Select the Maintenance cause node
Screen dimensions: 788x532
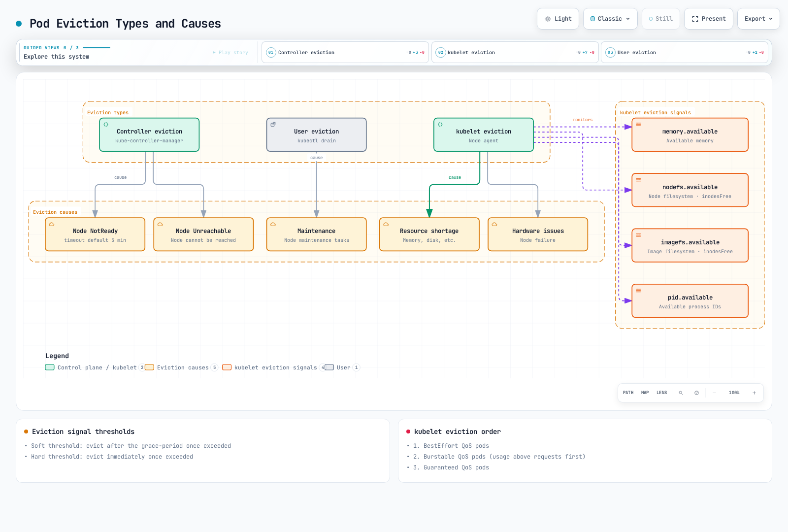[x=317, y=234]
